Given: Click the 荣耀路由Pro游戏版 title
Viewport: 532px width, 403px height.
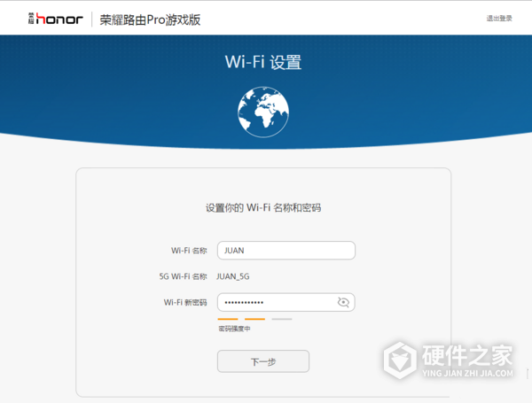Looking at the screenshot, I should (150, 19).
